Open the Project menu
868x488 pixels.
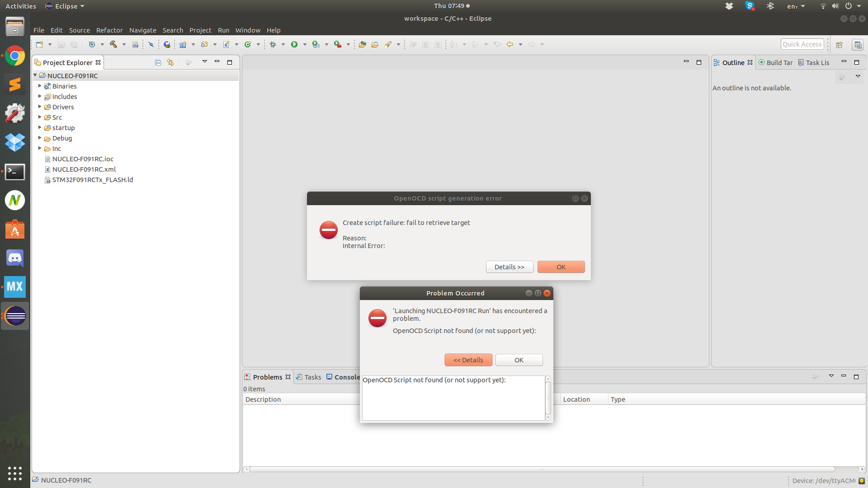[200, 30]
